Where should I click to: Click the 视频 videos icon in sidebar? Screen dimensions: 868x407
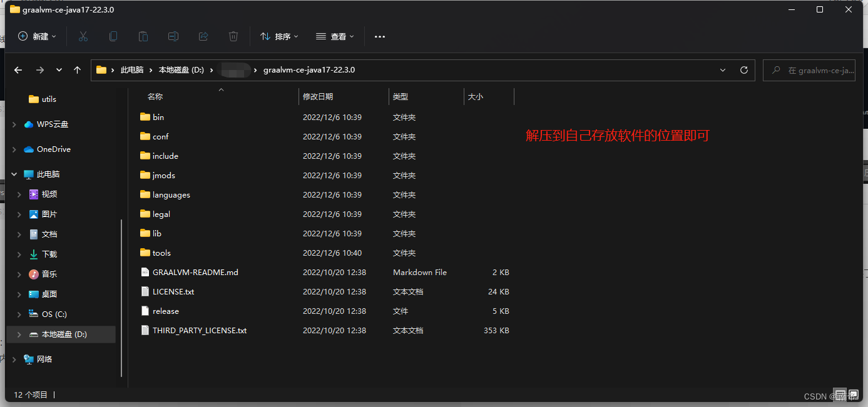click(x=34, y=194)
